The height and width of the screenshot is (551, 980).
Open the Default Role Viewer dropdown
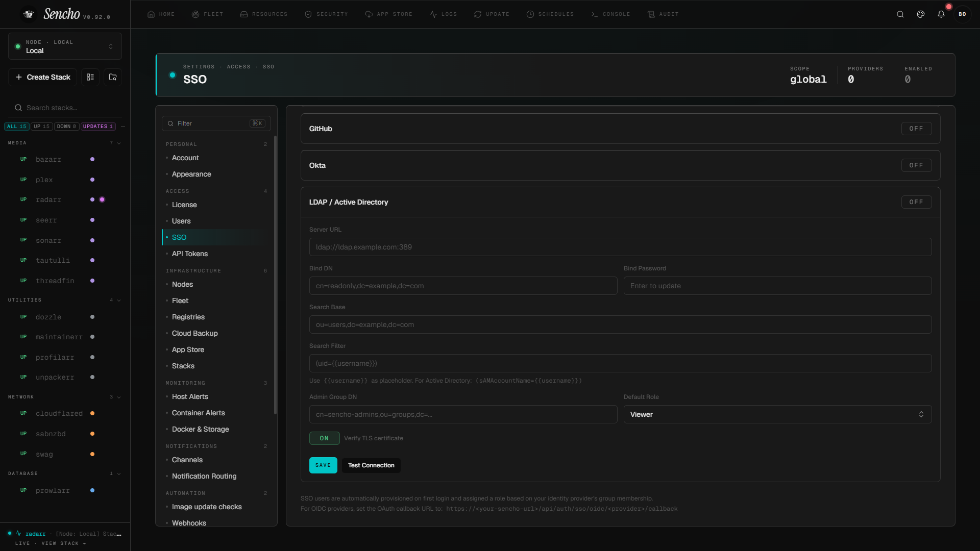click(x=777, y=414)
